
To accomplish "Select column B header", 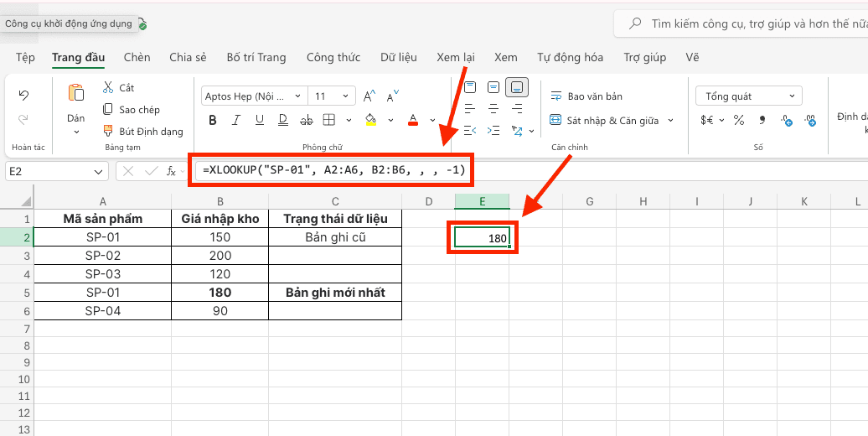I will click(220, 202).
